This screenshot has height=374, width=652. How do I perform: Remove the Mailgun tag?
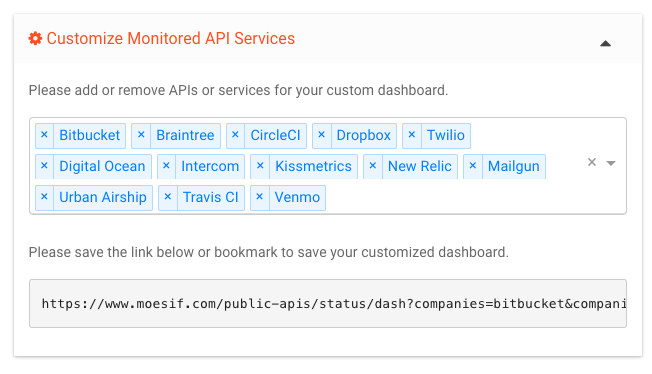click(473, 166)
